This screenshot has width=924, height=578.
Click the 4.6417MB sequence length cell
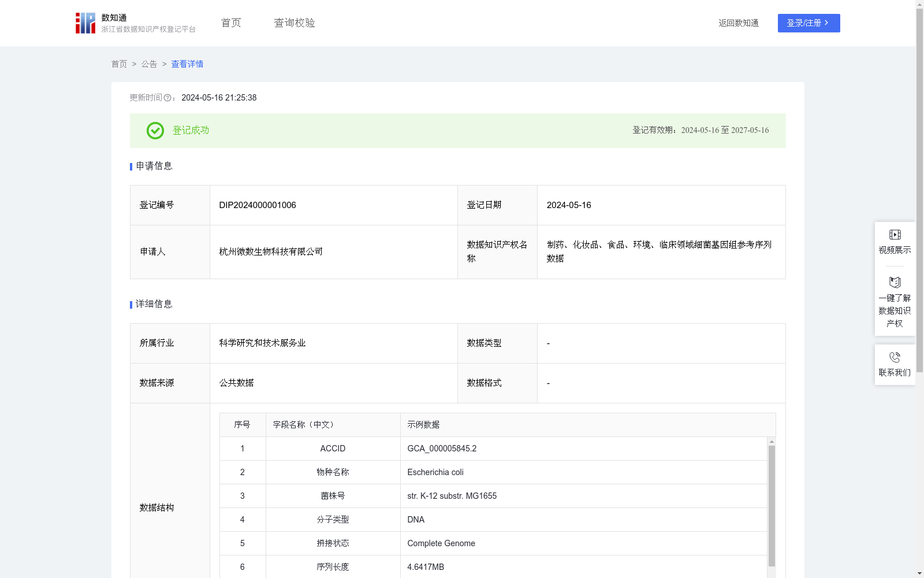click(x=583, y=567)
